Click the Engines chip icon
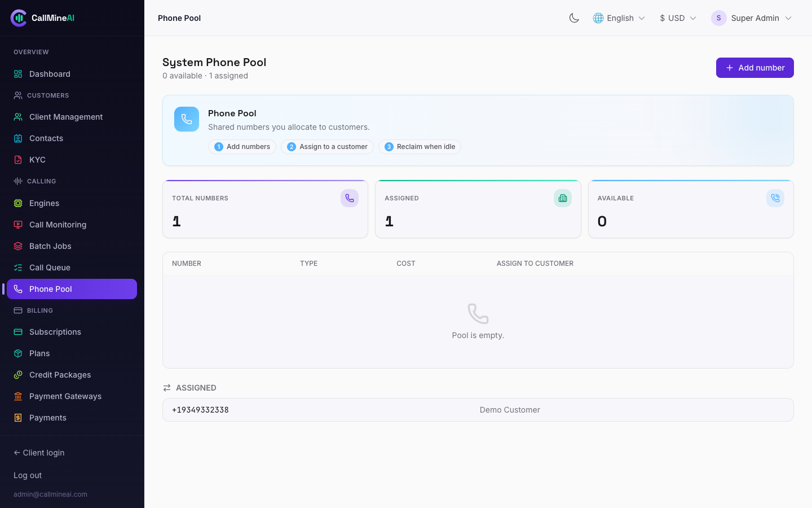This screenshot has height=508, width=812. point(18,203)
